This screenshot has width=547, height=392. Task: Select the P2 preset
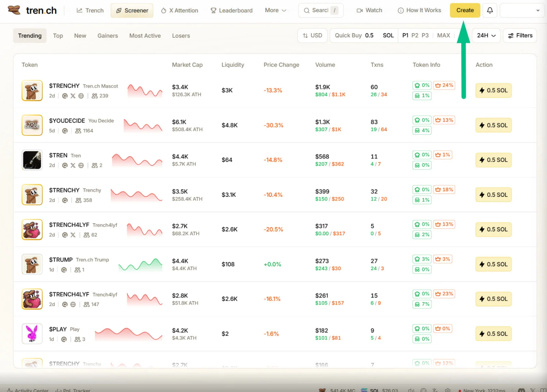[415, 36]
